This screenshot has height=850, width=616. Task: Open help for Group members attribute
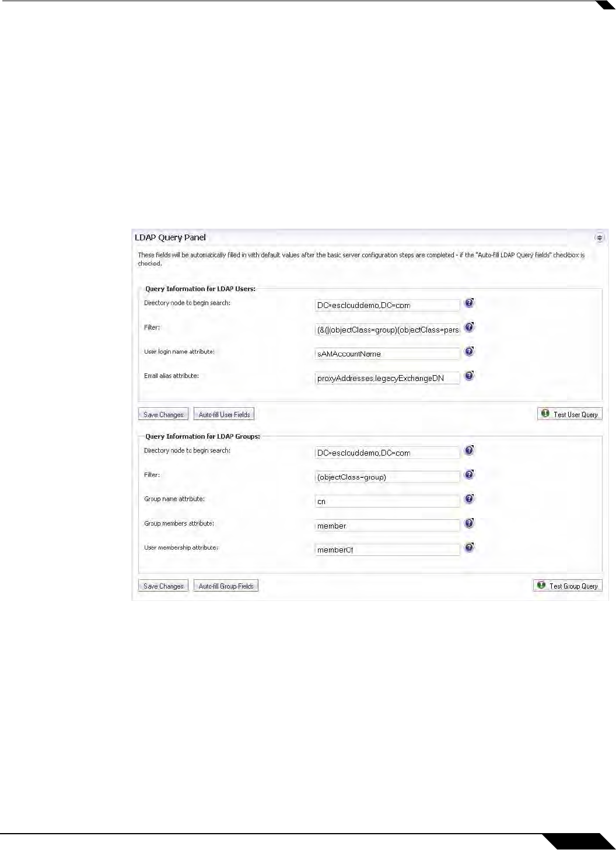469,523
